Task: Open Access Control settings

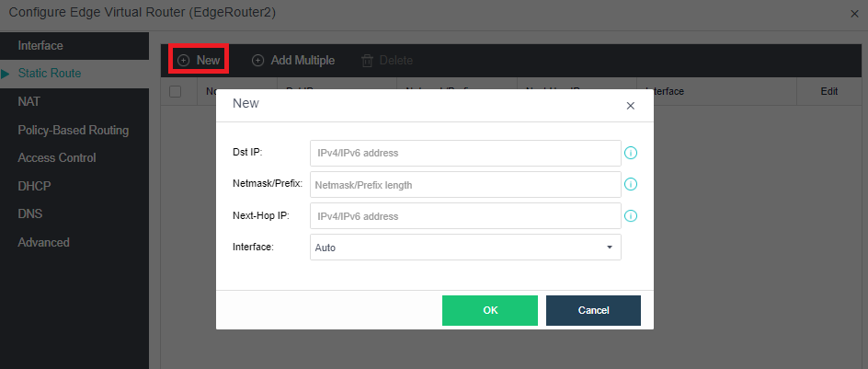Action: 57,158
